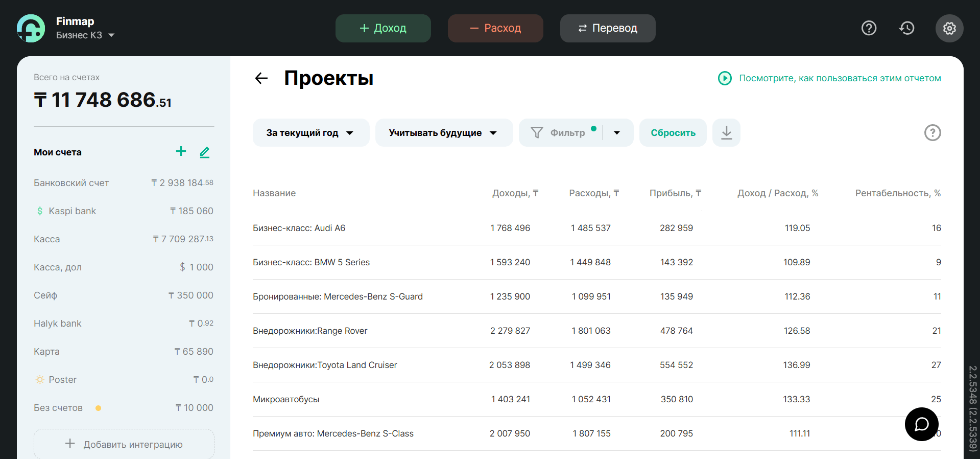Screen dimensions: 980x459
Task: Open the report usage tutorial link
Action: coord(840,78)
